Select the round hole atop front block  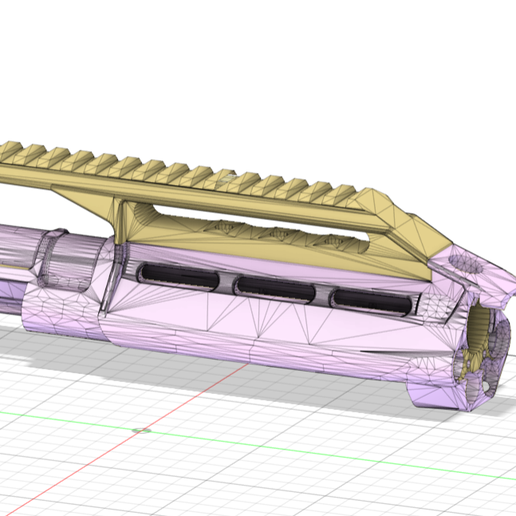(466, 263)
